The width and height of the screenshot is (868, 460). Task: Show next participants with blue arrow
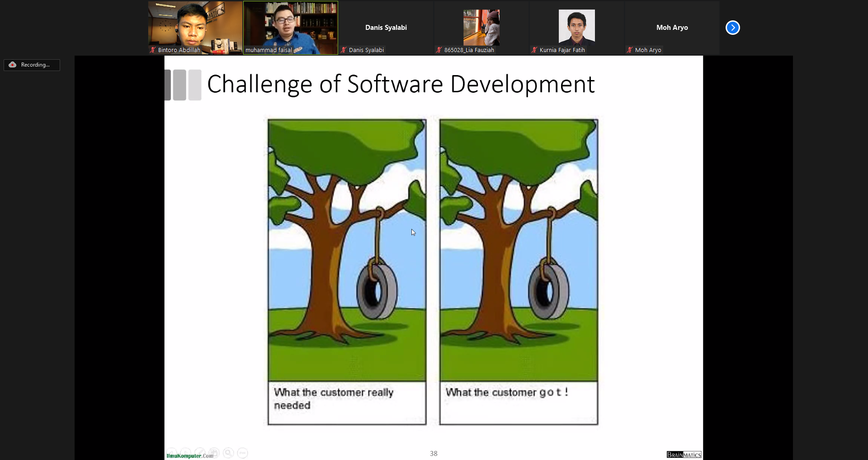coord(732,28)
